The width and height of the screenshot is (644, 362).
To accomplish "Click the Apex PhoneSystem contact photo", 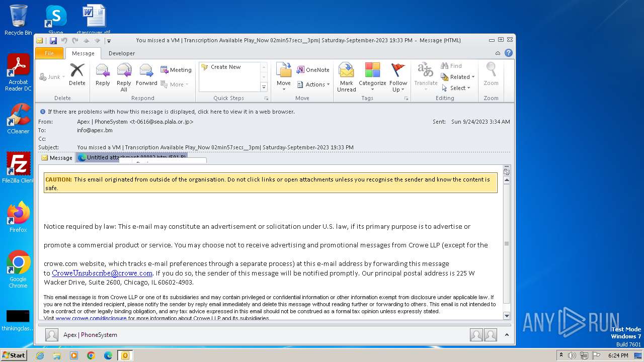I will pos(52,335).
